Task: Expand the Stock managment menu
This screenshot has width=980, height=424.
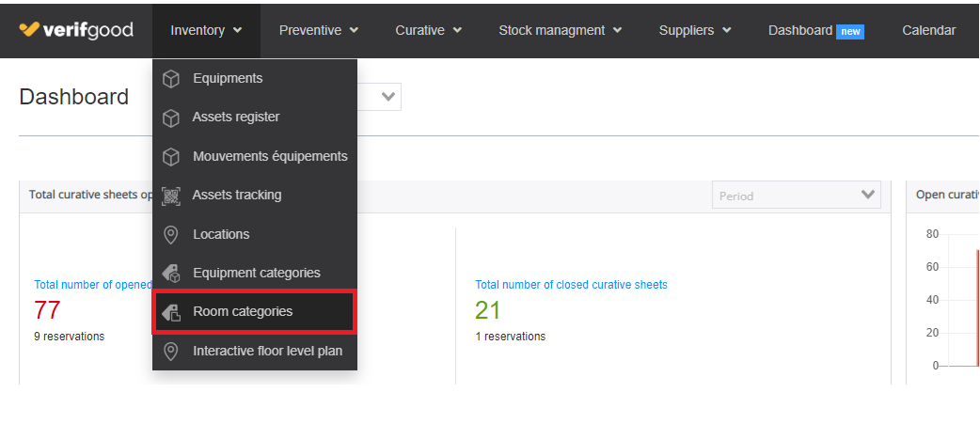Action: pos(560,31)
